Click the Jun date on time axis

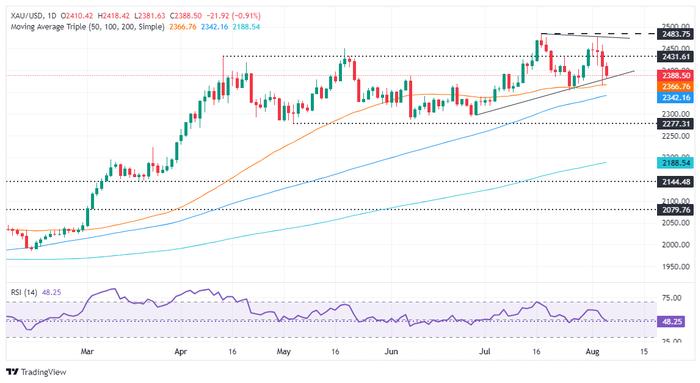(x=391, y=352)
